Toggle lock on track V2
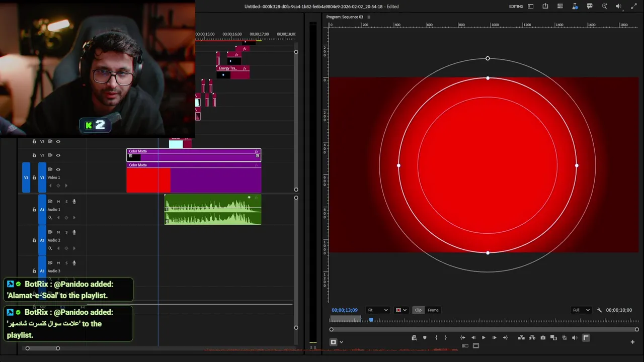The width and height of the screenshot is (644, 362). 34,155
